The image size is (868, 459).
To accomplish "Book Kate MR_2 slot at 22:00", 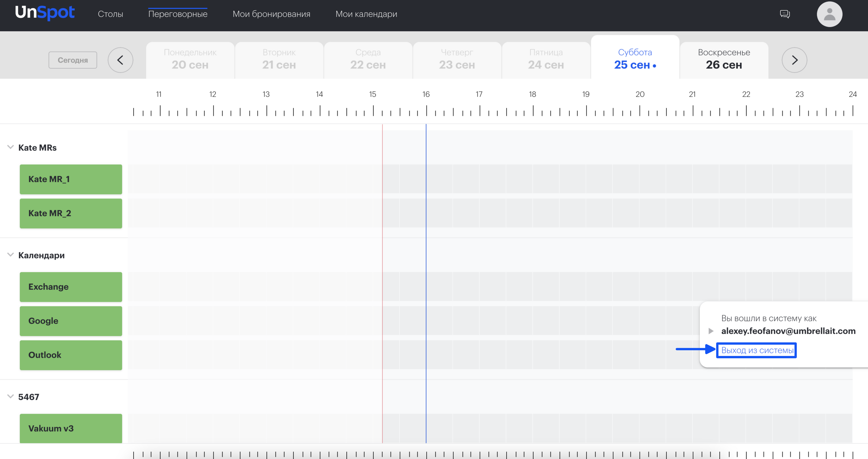I will pos(759,213).
